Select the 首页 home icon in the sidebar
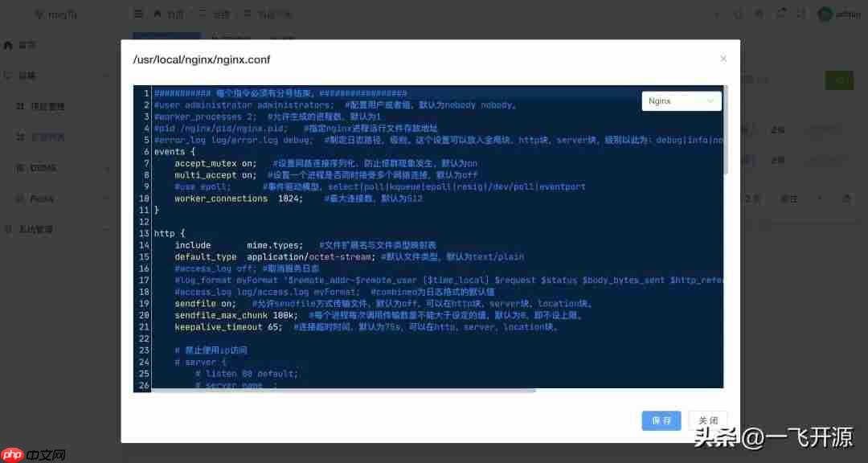This screenshot has width=868, height=463. [x=8, y=44]
